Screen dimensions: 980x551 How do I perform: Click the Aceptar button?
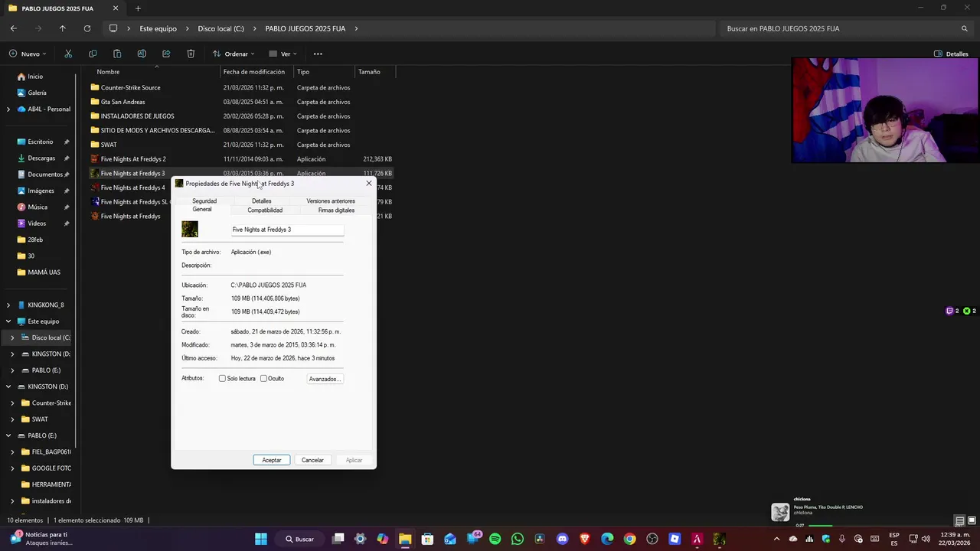pyautogui.click(x=272, y=460)
